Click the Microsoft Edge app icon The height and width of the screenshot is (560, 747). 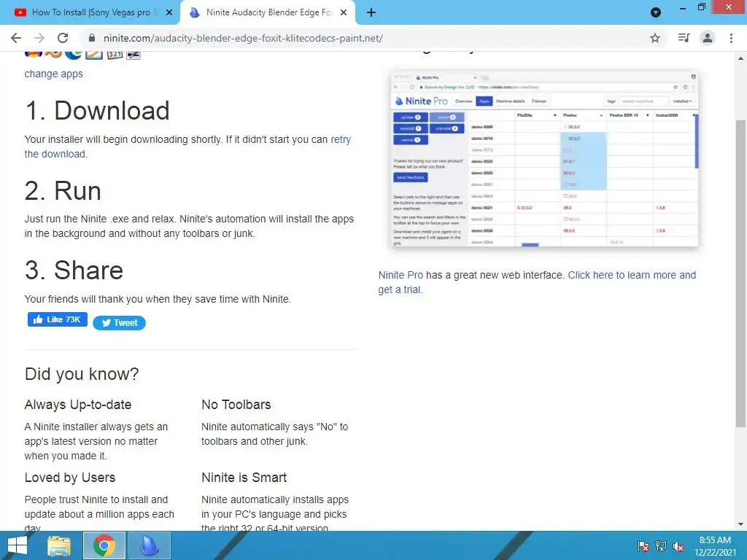pyautogui.click(x=74, y=54)
